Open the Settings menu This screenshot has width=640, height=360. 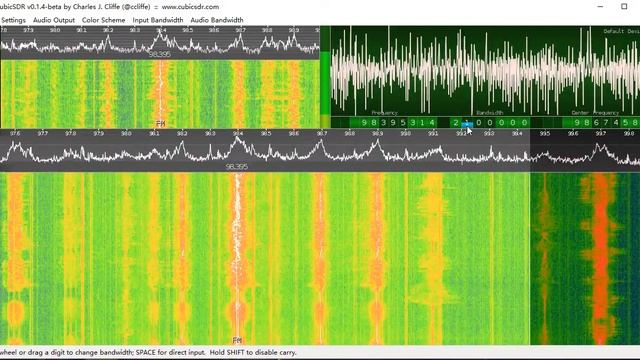13,20
